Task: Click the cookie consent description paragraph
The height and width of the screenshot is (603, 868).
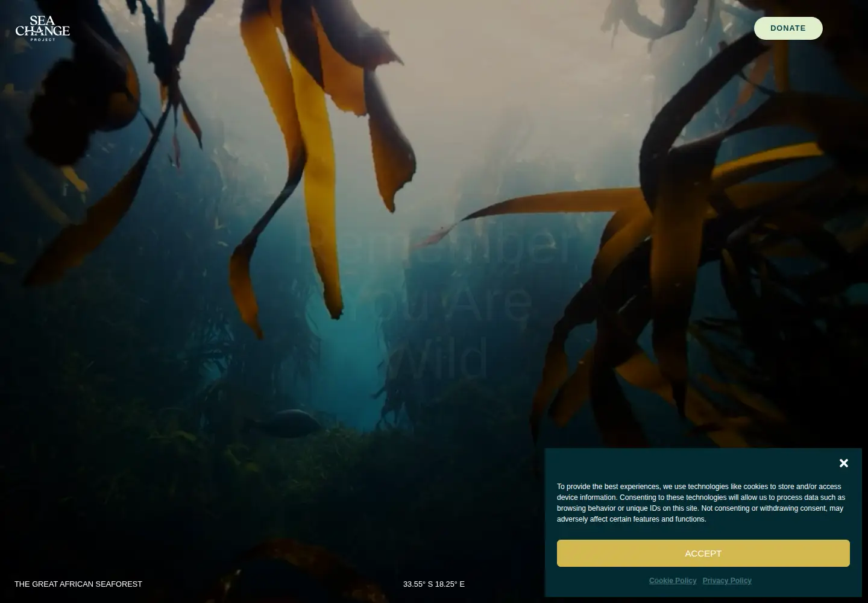Action: coord(702,503)
